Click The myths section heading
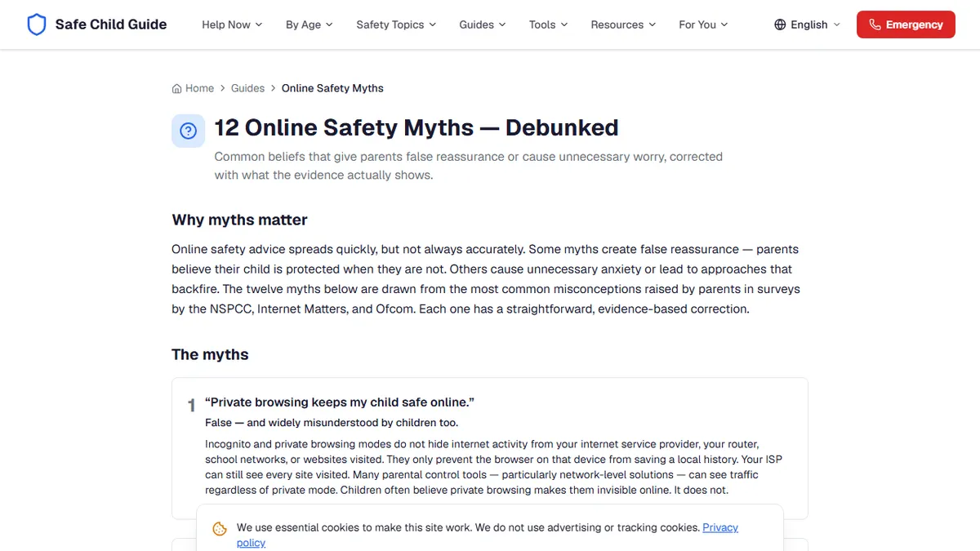The image size is (980, 551). point(210,354)
